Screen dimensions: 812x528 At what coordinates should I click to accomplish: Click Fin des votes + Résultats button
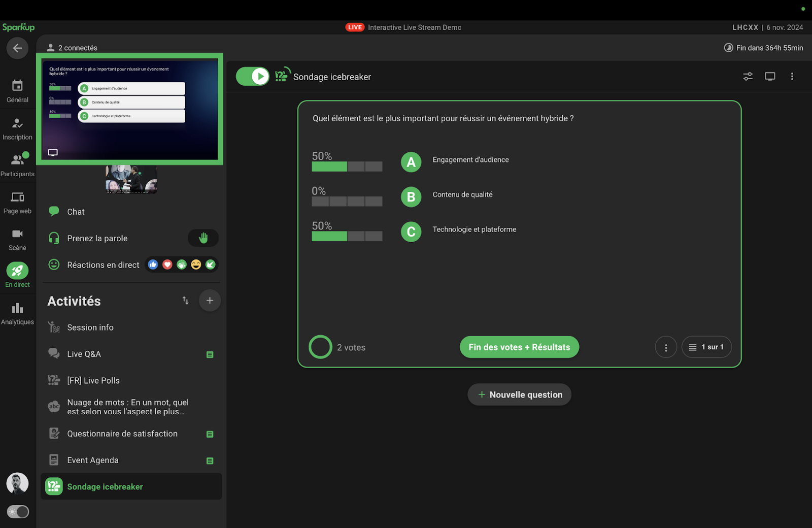point(519,347)
